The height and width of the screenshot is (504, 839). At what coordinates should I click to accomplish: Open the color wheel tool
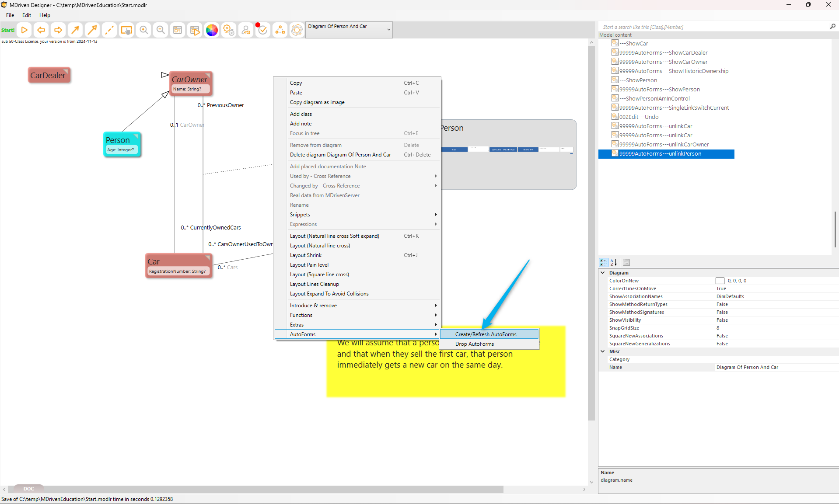tap(212, 30)
